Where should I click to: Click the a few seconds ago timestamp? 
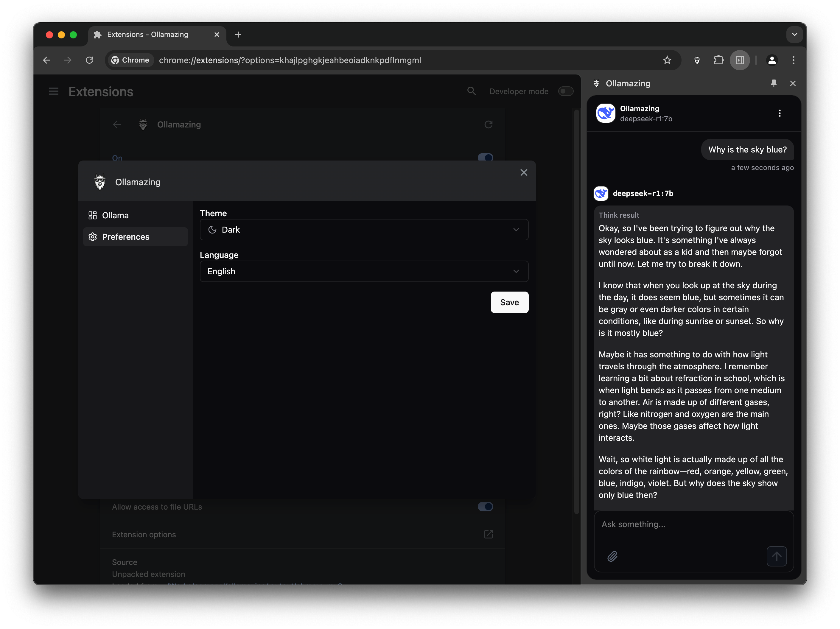[762, 167]
